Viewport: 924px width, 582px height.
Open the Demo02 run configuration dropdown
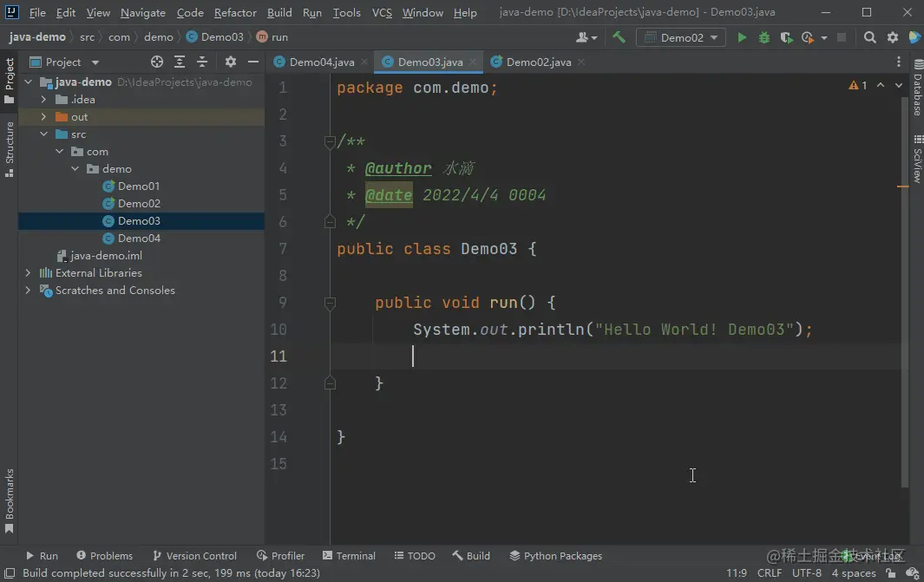[681, 37]
